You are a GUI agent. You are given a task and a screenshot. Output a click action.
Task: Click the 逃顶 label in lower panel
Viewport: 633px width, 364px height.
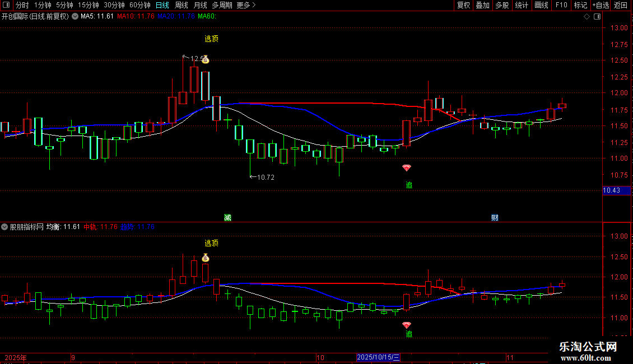point(212,244)
